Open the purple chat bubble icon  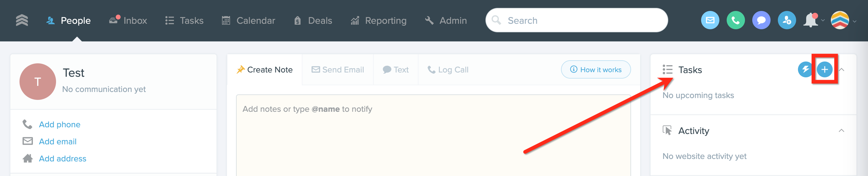click(761, 21)
